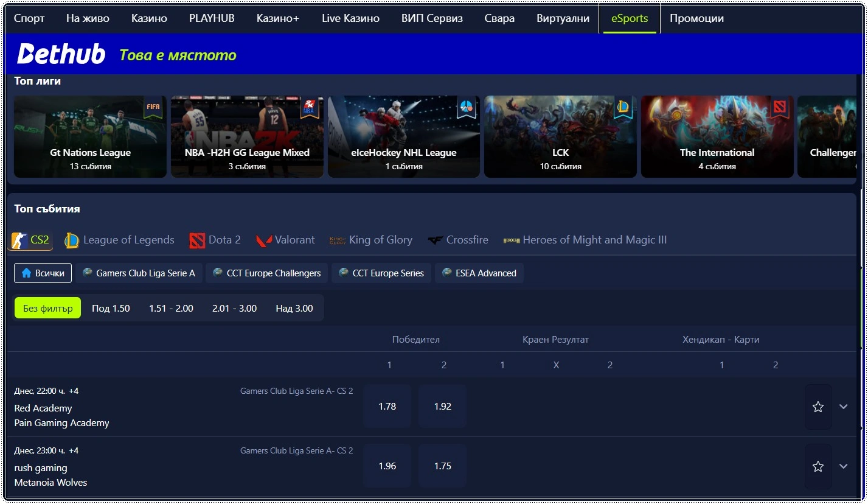Screen dimensions: 868x504
Task: Bet 1.96 on rush gaming
Action: [387, 466]
